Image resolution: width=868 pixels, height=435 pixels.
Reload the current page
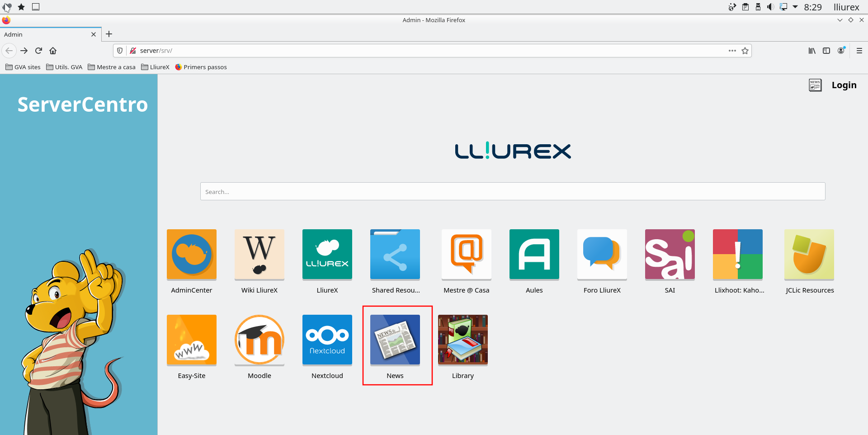coord(38,51)
